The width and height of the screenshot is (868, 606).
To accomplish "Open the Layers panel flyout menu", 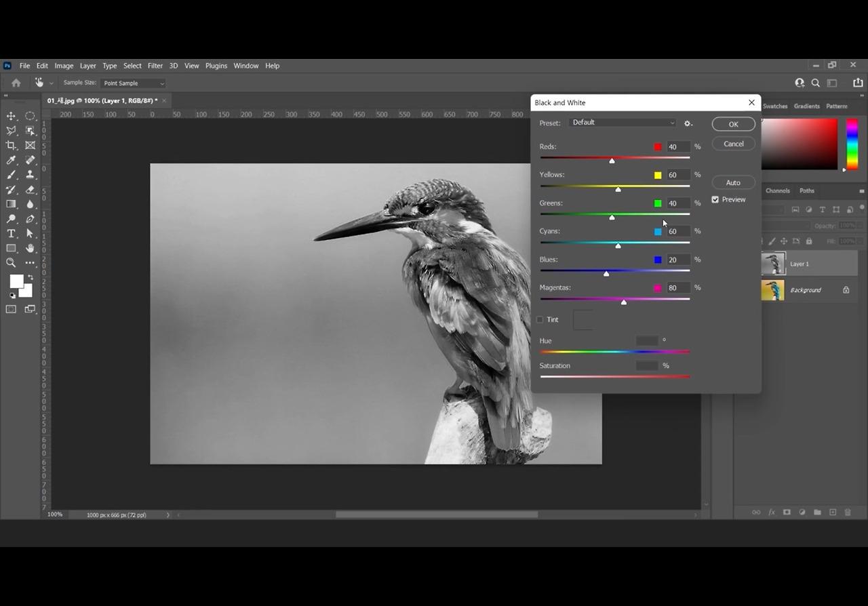I will 862,191.
